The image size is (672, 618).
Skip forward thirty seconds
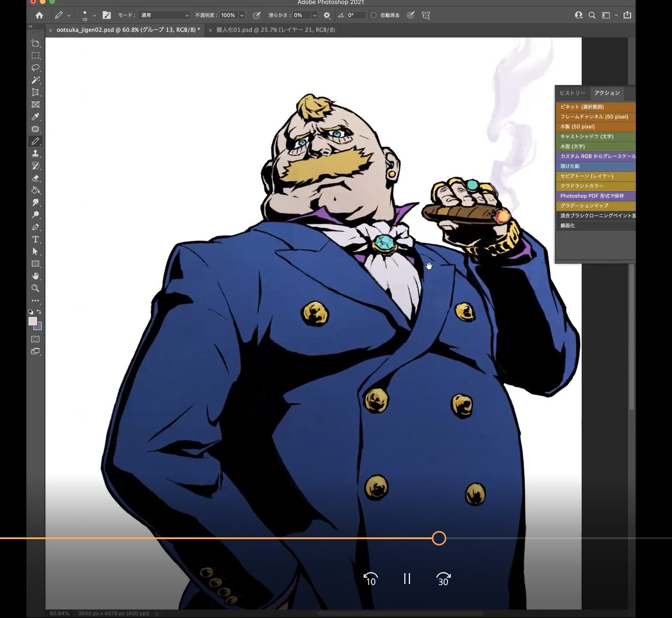pos(443,579)
